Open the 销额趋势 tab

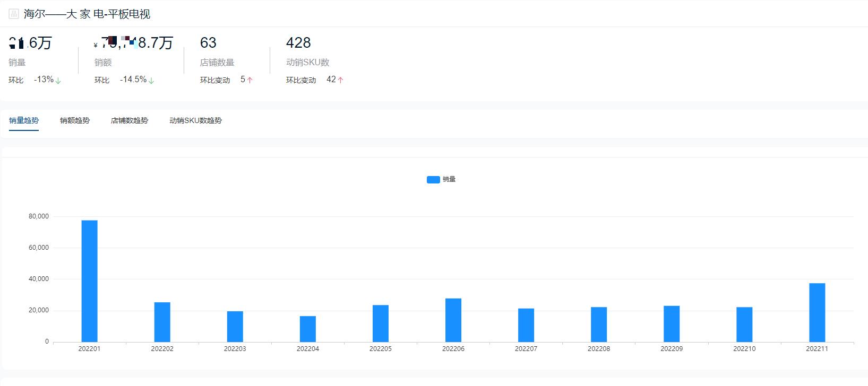click(x=75, y=120)
